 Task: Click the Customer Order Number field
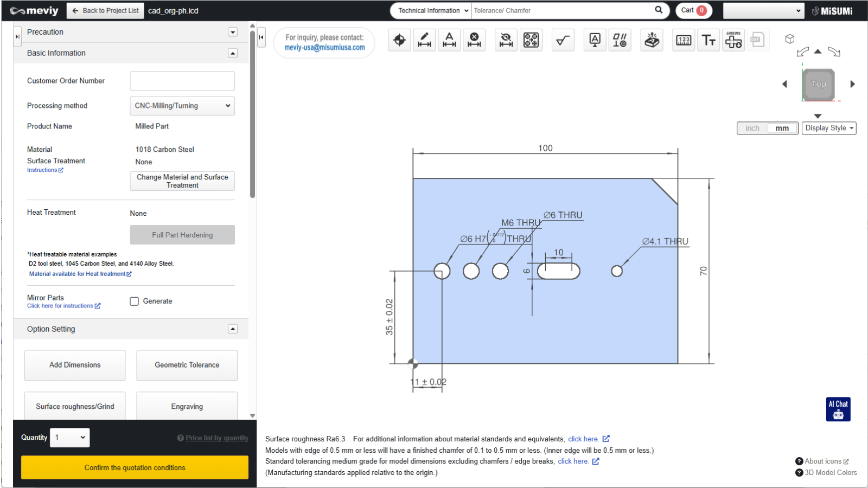pos(182,81)
